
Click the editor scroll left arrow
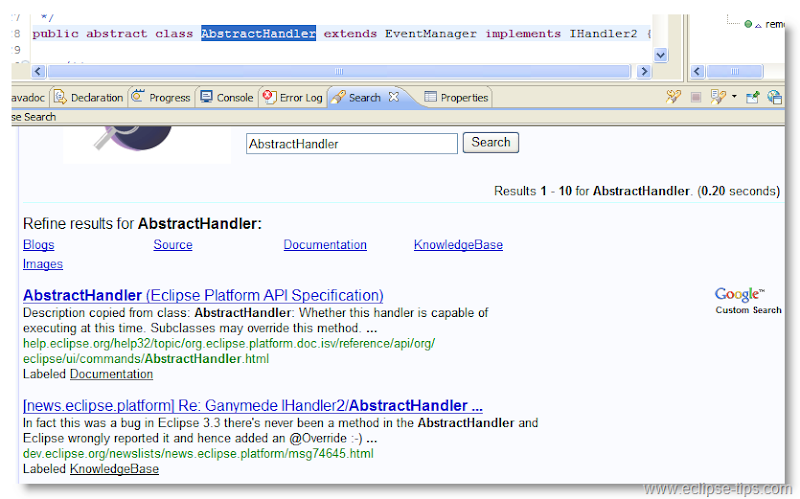coord(38,71)
